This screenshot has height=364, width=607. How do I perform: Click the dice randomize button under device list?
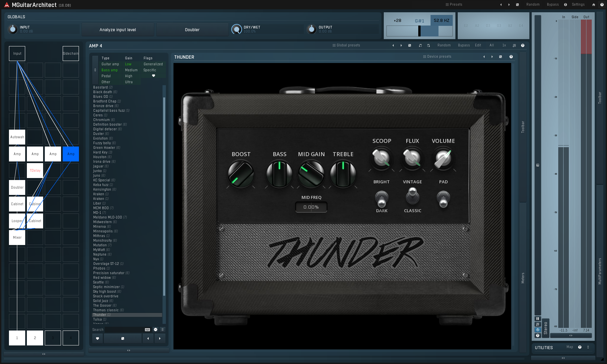pyautogui.click(x=123, y=338)
